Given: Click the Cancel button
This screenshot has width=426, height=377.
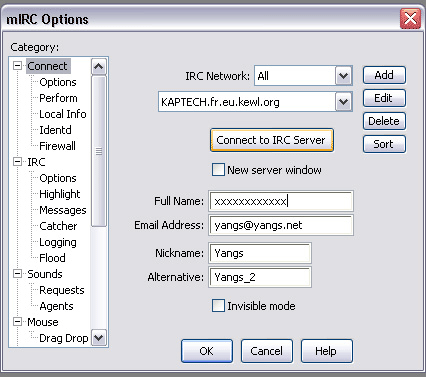Looking at the screenshot, I should (267, 351).
